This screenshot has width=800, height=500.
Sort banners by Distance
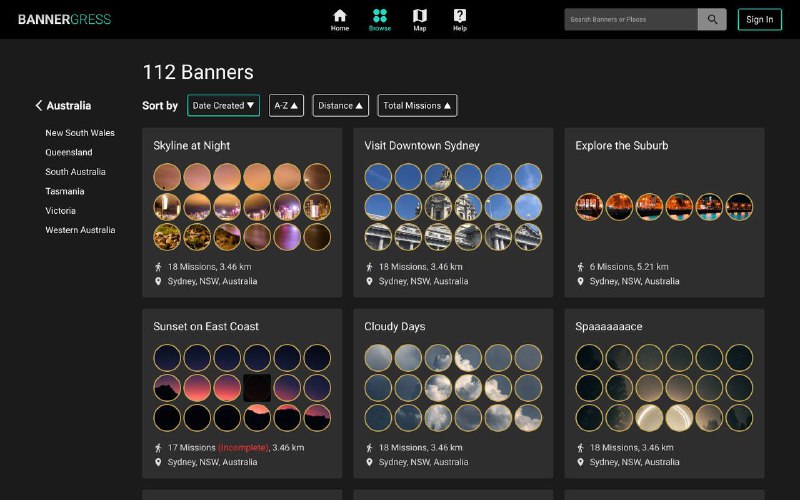[340, 105]
